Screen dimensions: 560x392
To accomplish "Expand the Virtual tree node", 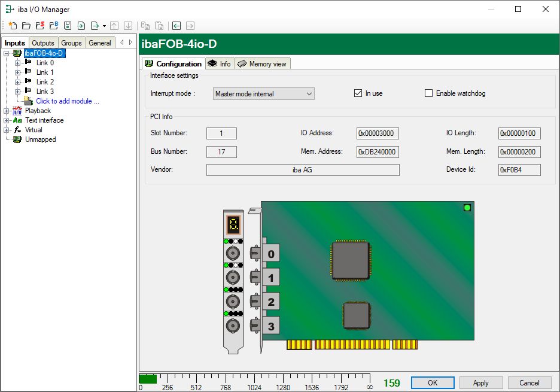I will (x=7, y=130).
